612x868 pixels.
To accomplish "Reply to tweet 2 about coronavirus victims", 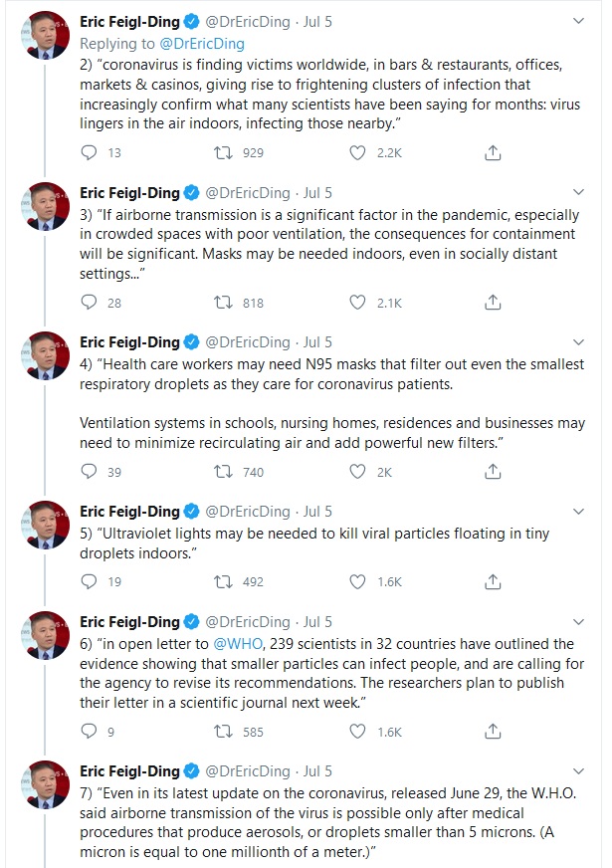I will (89, 152).
